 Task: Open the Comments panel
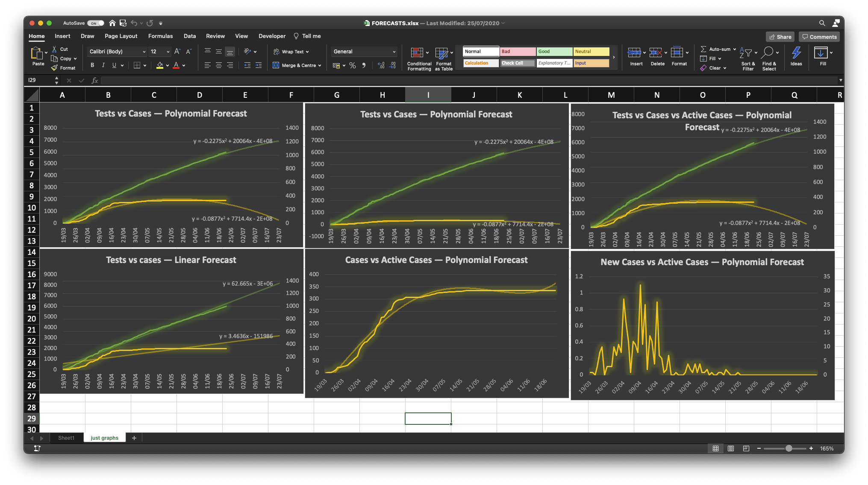coord(819,37)
